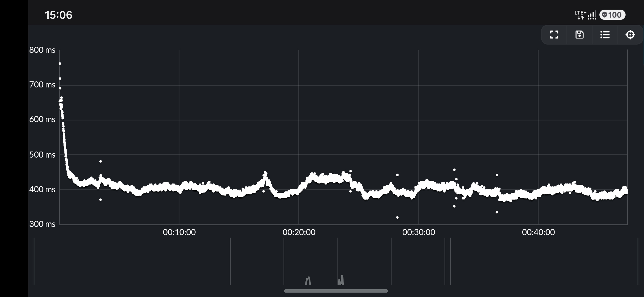Select the 500 ms axis label
Viewport: 644px width, 297px height.
click(42, 155)
